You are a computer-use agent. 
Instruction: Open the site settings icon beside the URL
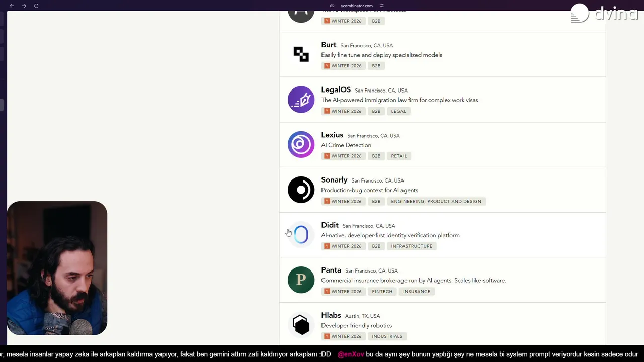(382, 6)
